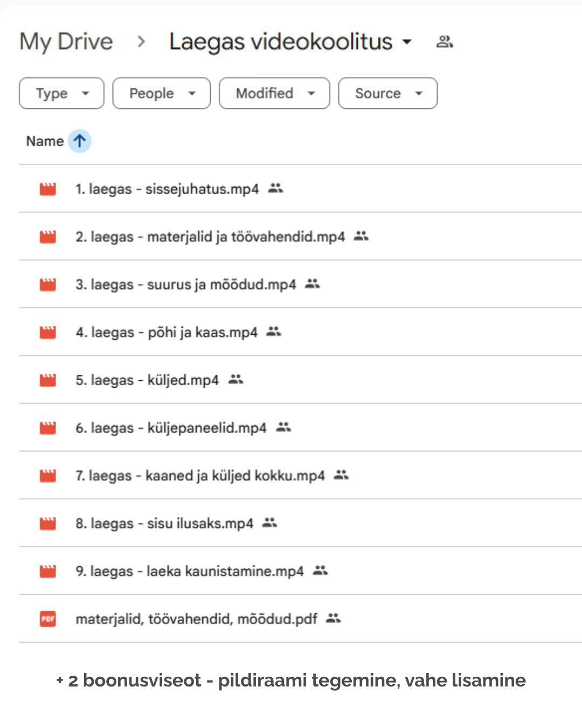The height and width of the screenshot is (728, 582).
Task: Click the video icon for küljed.mp4
Action: pyautogui.click(x=47, y=380)
